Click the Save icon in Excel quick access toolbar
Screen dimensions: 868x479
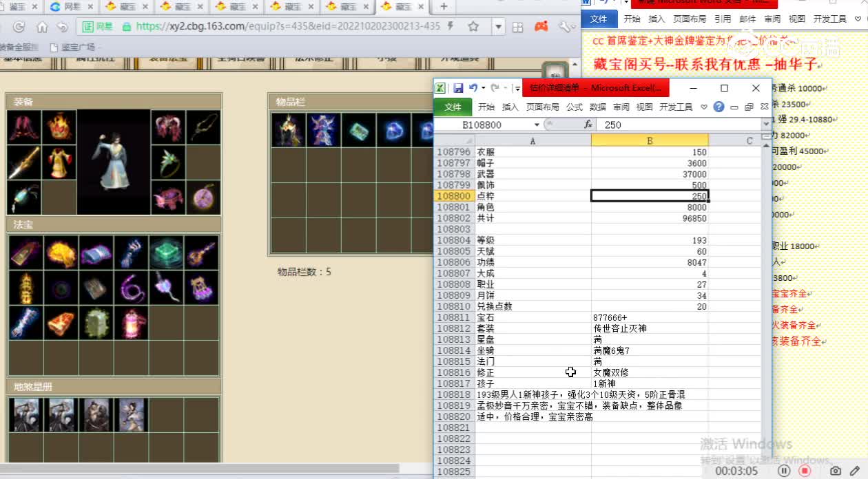[458, 88]
